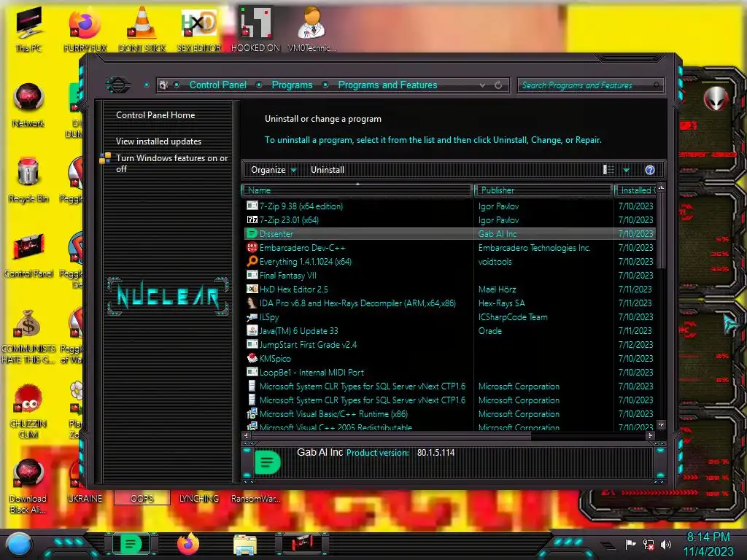Select LoopBe1 - Internal MIDI Port
This screenshot has width=747, height=560.
coord(449,373)
